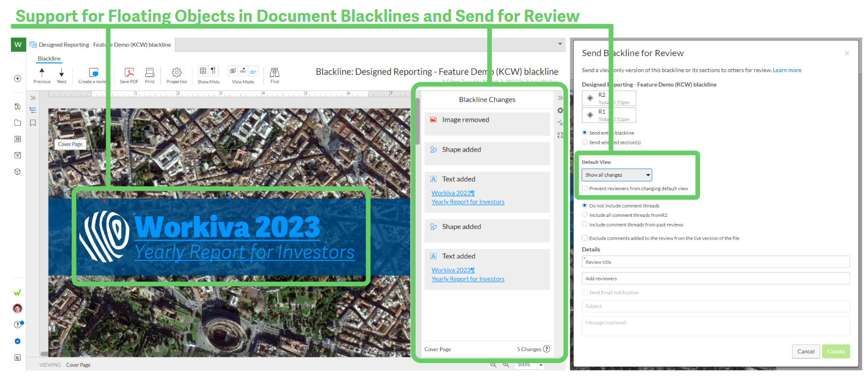Viewport: 868px width, 379px height.
Task: Click the changes help question mark icon
Action: [x=547, y=349]
